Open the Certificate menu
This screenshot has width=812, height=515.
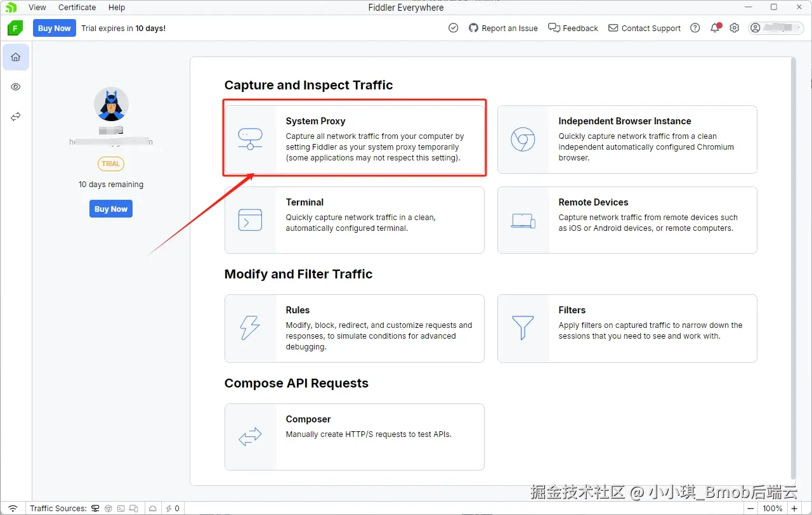pyautogui.click(x=77, y=7)
